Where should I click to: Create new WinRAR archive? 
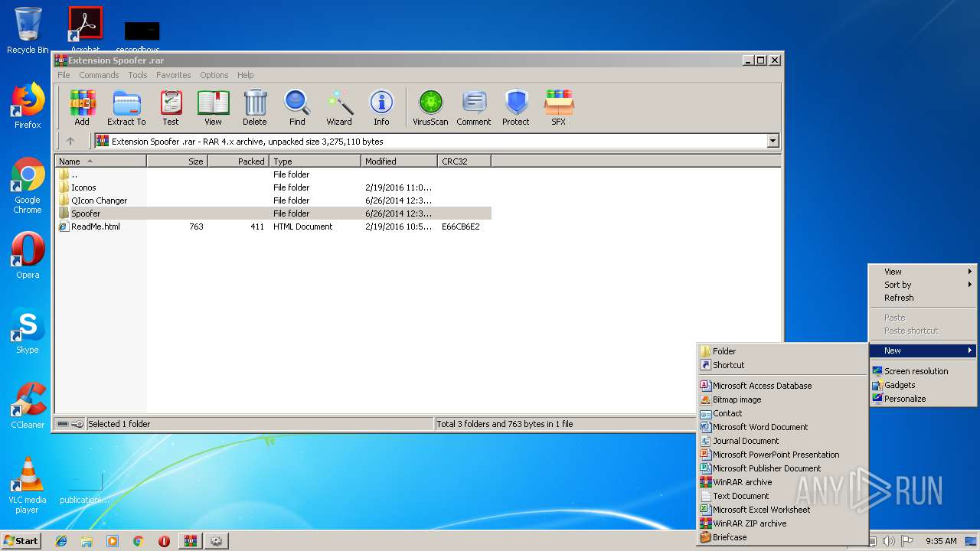[x=782, y=482]
